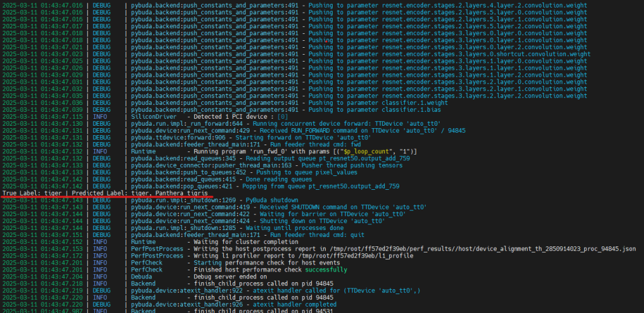
Task: Click 'stages.3.layers.0.shortcut.convolution.weight' parameter text
Action: 511,54
